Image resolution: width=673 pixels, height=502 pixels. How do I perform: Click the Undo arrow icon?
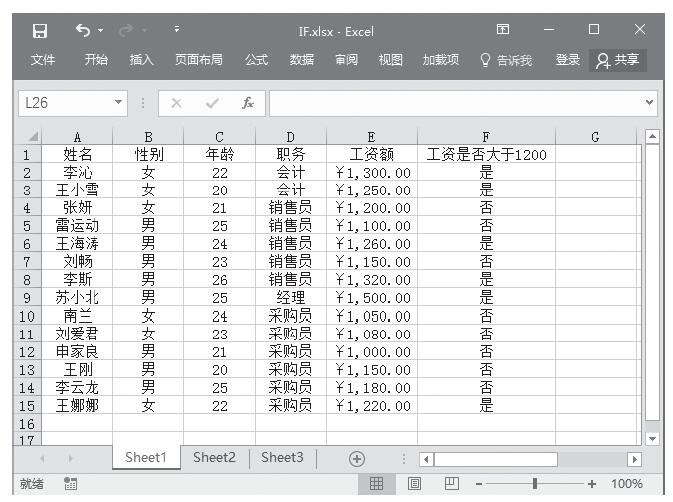coord(82,31)
